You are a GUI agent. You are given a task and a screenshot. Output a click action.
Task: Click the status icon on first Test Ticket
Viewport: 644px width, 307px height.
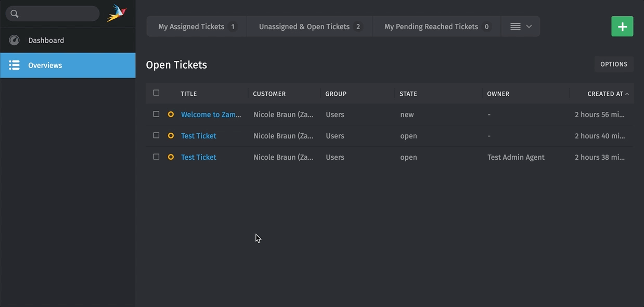[171, 135]
